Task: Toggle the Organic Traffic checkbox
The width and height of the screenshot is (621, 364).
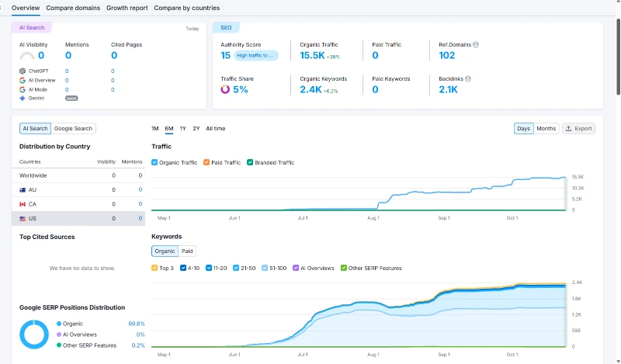Action: [x=154, y=162]
